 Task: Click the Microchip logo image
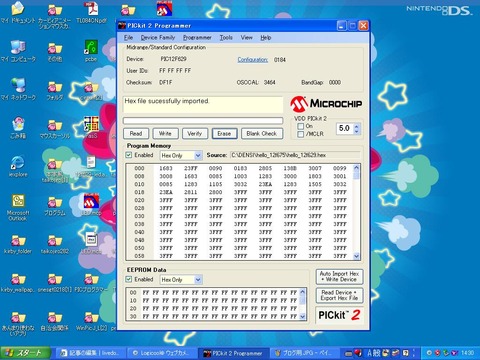(x=326, y=104)
